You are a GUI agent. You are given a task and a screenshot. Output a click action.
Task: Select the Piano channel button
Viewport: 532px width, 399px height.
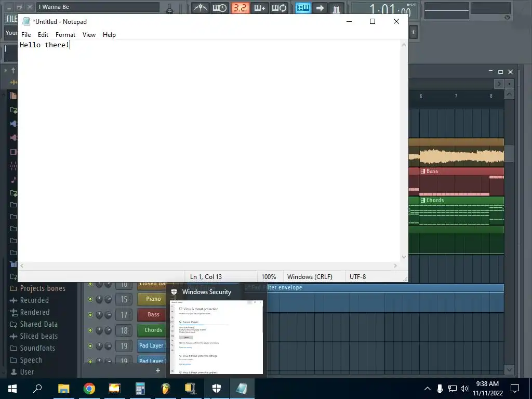tap(152, 299)
